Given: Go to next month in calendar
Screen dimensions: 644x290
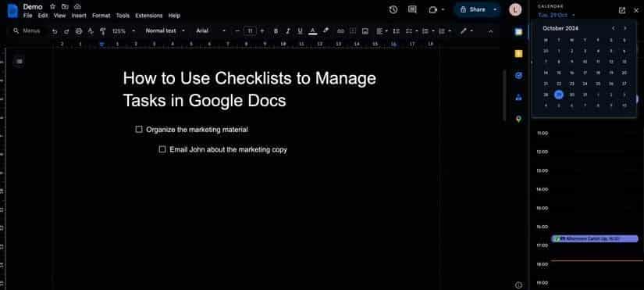Looking at the screenshot, I should [x=625, y=28].
